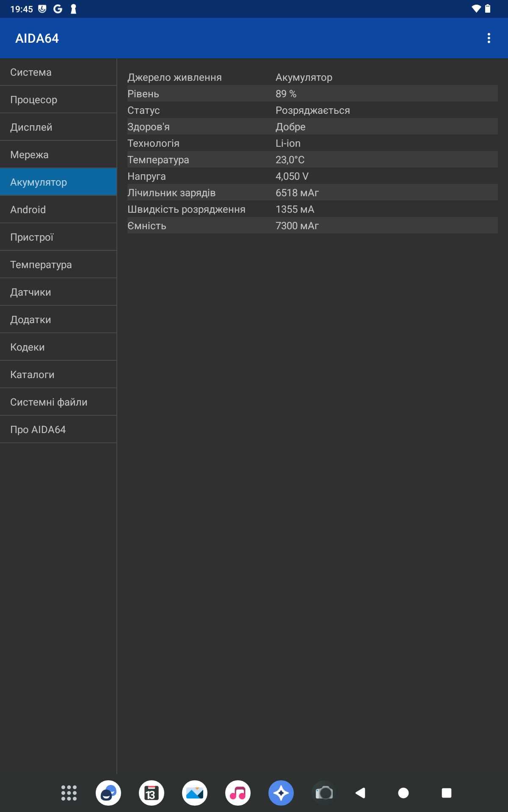Tap the Розряджається status value

click(313, 110)
